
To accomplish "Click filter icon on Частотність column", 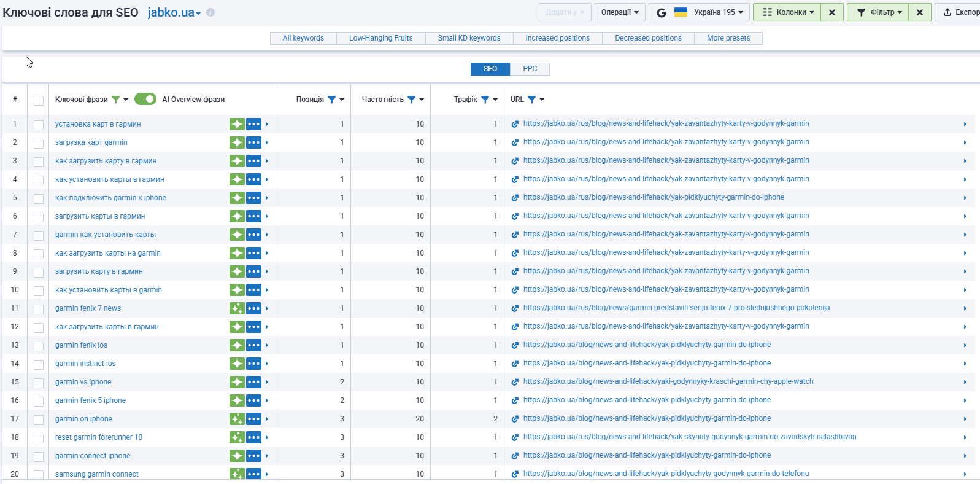I will tap(411, 100).
